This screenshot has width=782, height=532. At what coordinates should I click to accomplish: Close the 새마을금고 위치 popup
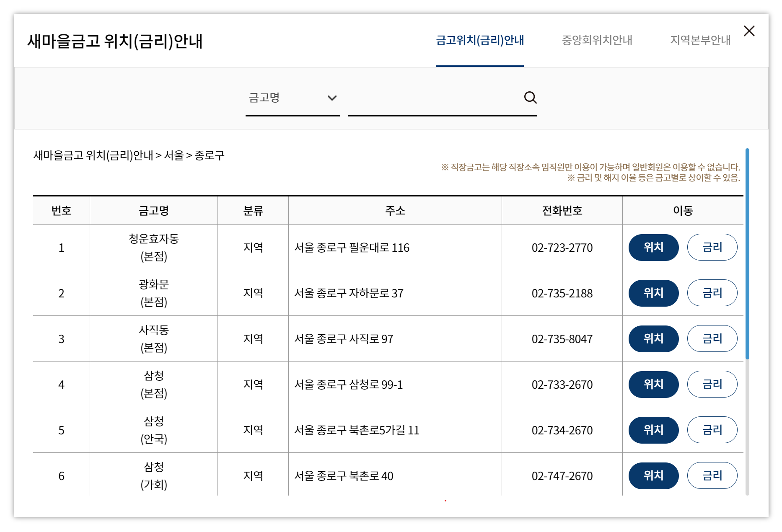pos(749,31)
